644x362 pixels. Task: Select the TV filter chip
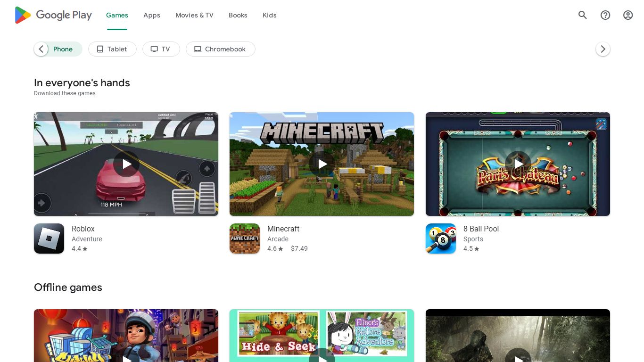coord(161,49)
